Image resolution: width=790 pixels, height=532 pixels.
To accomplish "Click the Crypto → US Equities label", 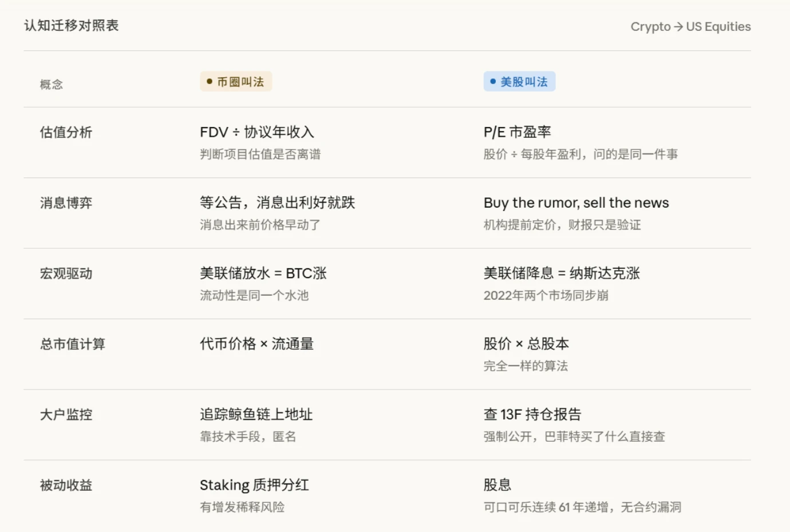I will point(690,26).
